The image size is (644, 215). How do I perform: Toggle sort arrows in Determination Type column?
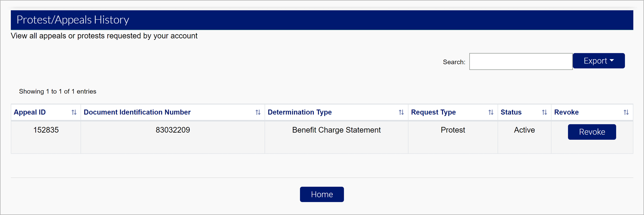click(401, 112)
